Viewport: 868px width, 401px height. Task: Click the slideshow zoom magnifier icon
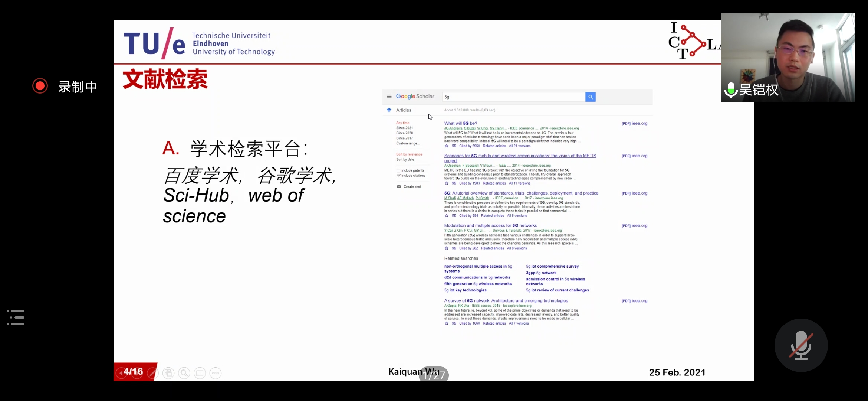pos(184,373)
